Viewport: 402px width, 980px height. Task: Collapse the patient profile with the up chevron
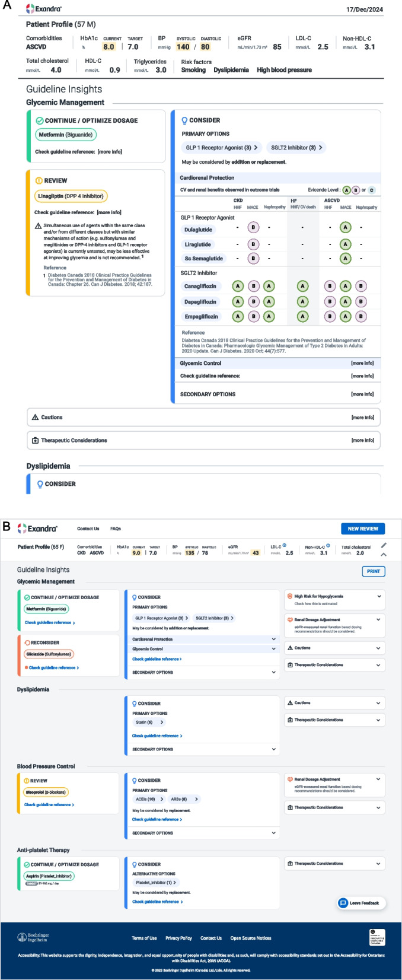click(x=384, y=555)
